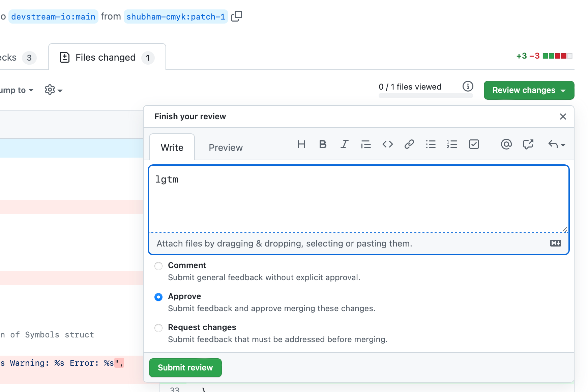588x392 pixels.
Task: Apply italic formatting to comment text
Action: [344, 144]
